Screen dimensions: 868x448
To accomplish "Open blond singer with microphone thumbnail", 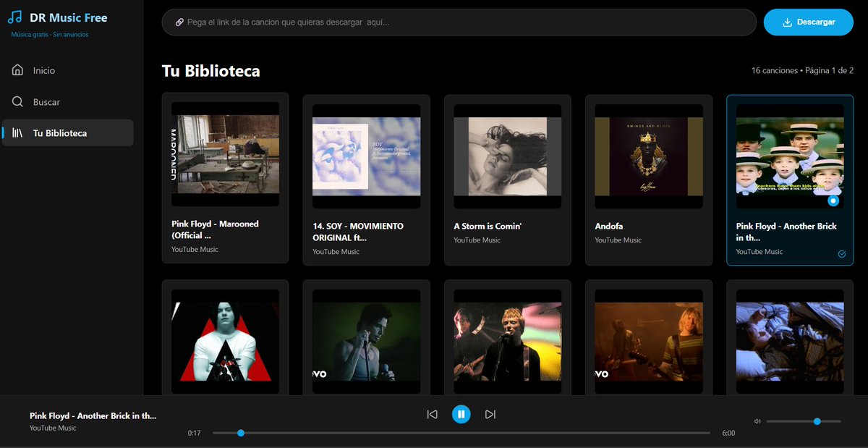I will tap(508, 342).
